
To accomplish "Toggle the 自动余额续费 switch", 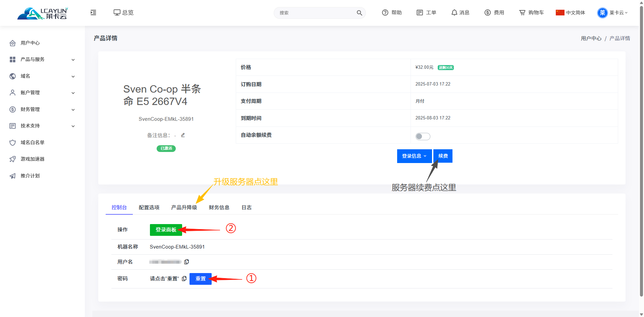I will point(423,136).
